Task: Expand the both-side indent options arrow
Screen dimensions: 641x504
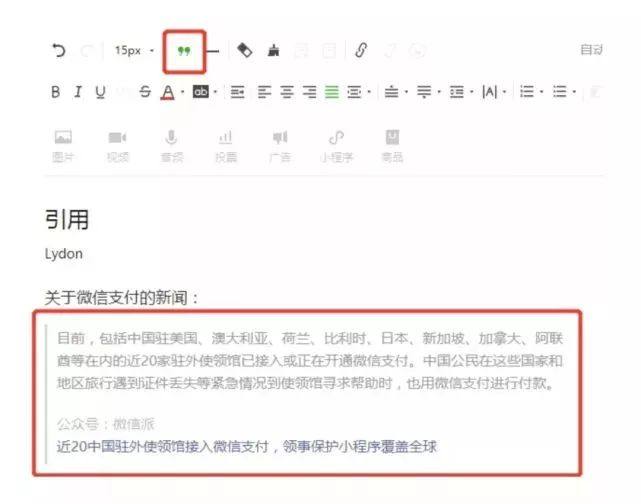Action: pos(369,92)
